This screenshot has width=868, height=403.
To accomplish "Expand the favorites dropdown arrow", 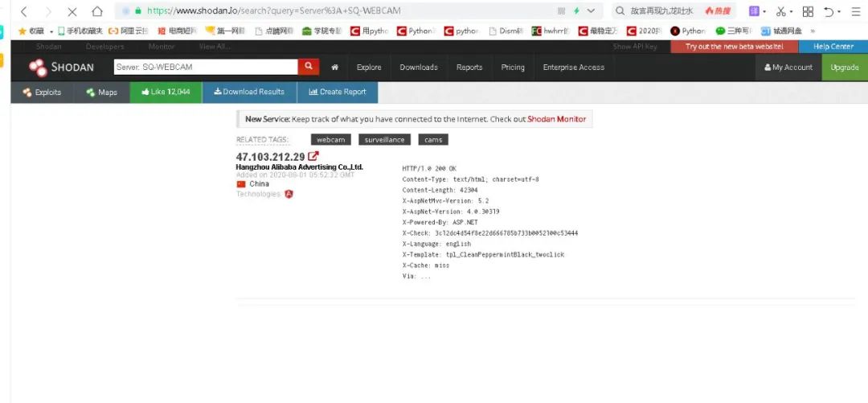I will pos(51,31).
